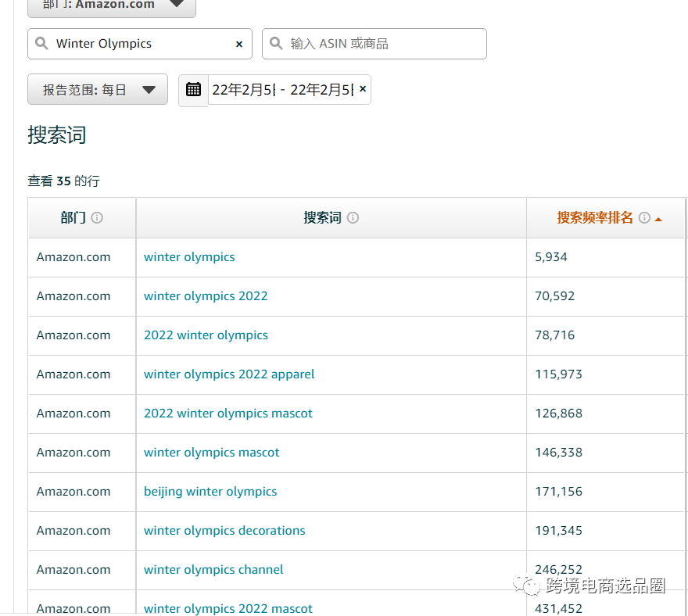Select 'winter olympics decorations' link
The height and width of the screenshot is (616, 688).
pyautogui.click(x=224, y=531)
